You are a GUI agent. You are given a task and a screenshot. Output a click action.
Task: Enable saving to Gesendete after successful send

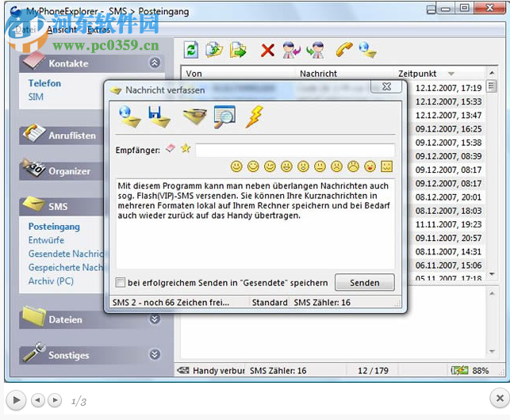(x=121, y=282)
